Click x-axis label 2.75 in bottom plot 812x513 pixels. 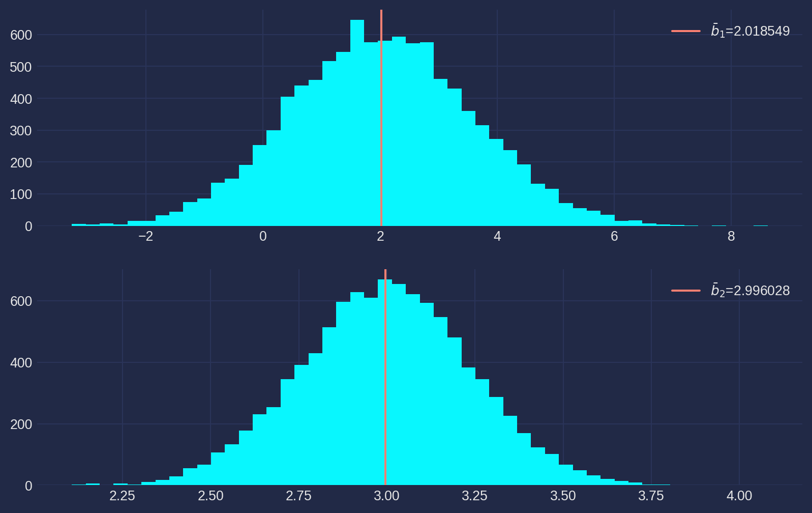click(298, 496)
